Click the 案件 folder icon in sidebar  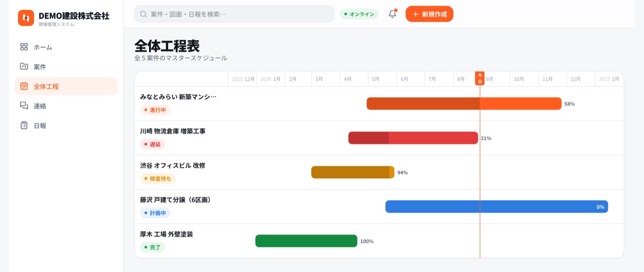point(24,67)
